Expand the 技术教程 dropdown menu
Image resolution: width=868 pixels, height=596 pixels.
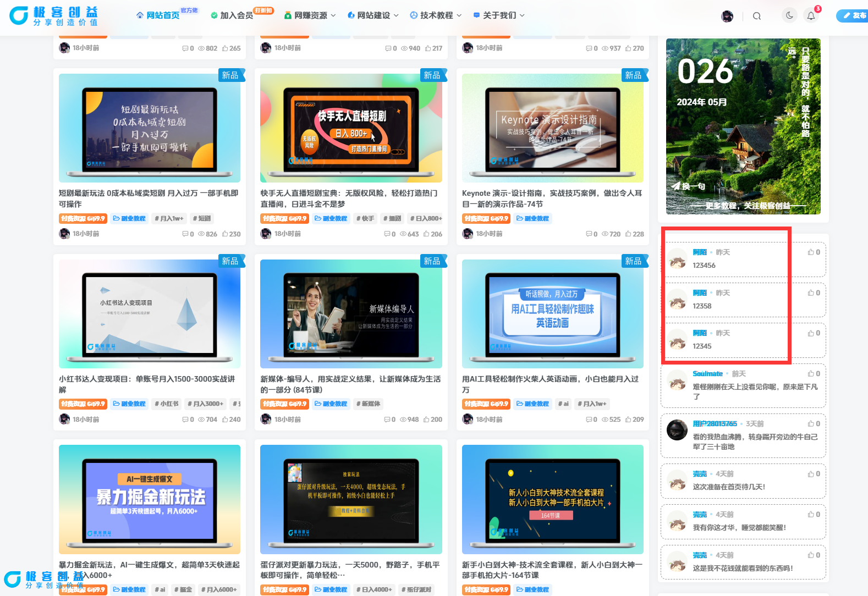tap(436, 15)
